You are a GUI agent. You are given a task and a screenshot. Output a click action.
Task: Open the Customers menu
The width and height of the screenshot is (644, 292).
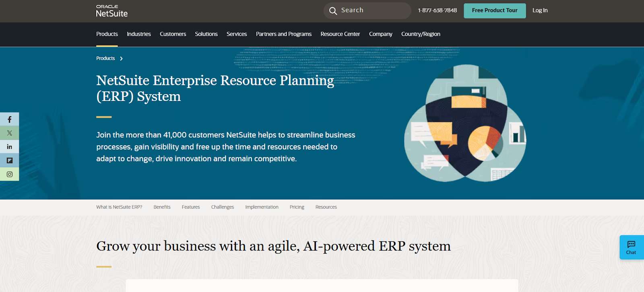coord(173,34)
